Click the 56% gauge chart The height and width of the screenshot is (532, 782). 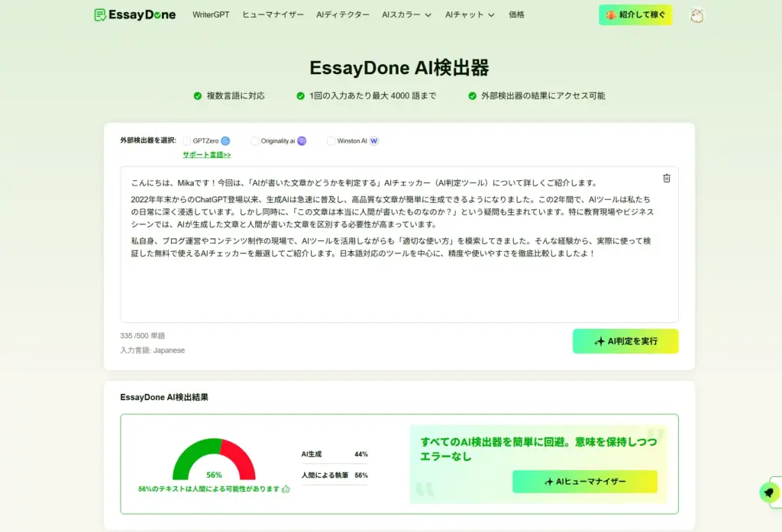click(x=214, y=459)
